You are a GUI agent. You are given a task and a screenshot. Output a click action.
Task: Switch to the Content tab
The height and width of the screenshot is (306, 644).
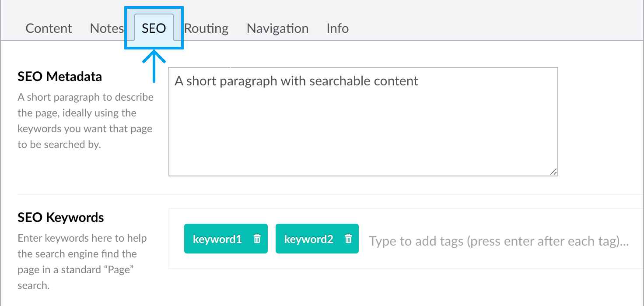49,28
